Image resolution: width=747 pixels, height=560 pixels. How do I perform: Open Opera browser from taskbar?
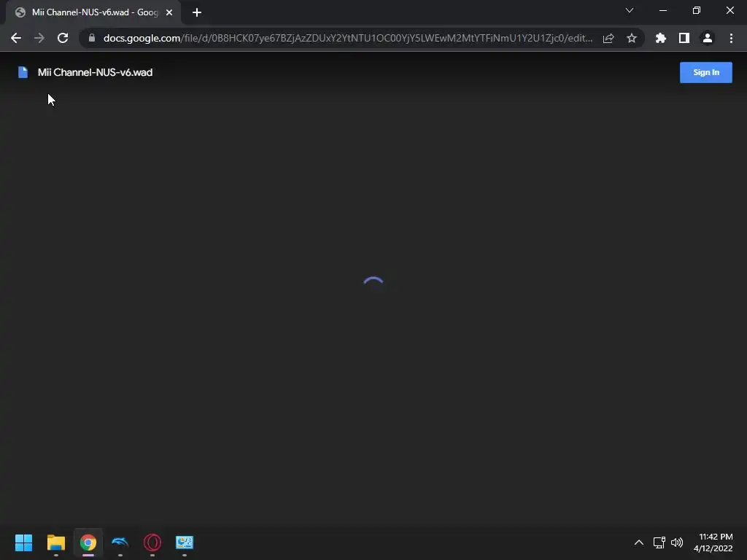[x=152, y=542]
